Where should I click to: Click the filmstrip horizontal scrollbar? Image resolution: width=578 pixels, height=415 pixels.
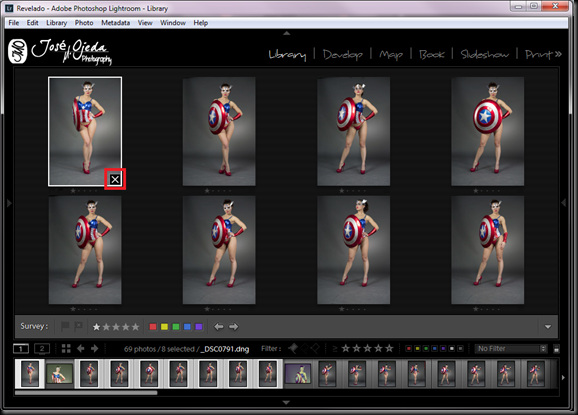(86, 393)
